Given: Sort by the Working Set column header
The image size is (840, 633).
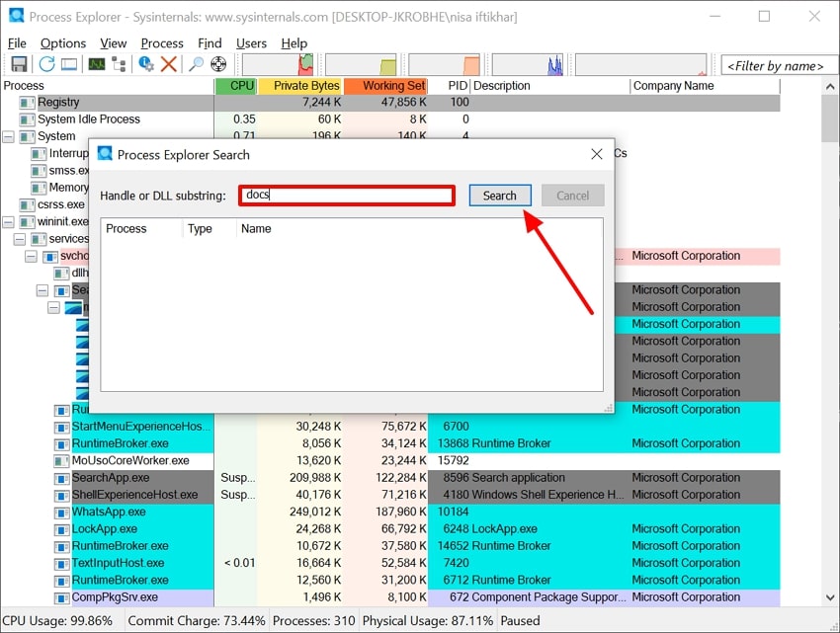Looking at the screenshot, I should tap(385, 86).
